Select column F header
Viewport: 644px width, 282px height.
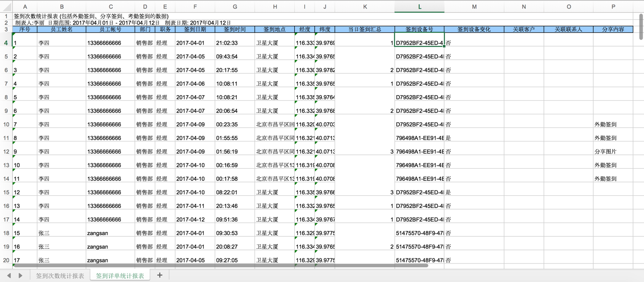pyautogui.click(x=195, y=7)
